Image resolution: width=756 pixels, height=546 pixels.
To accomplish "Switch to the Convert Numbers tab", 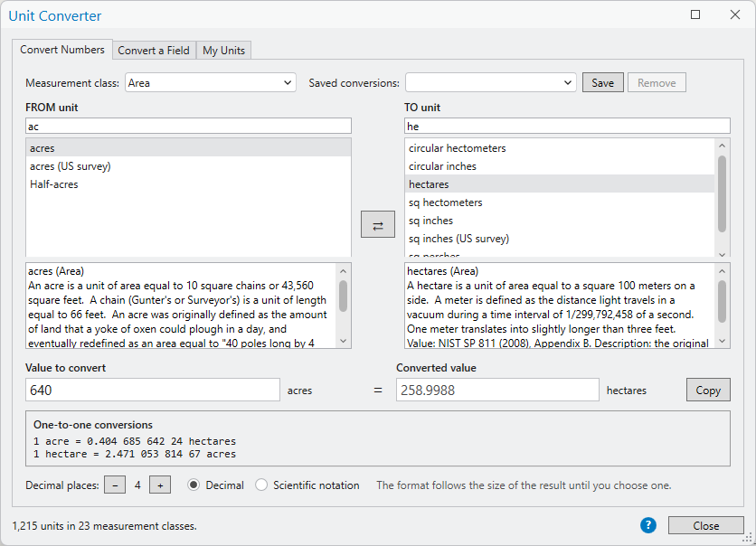I will (62, 50).
